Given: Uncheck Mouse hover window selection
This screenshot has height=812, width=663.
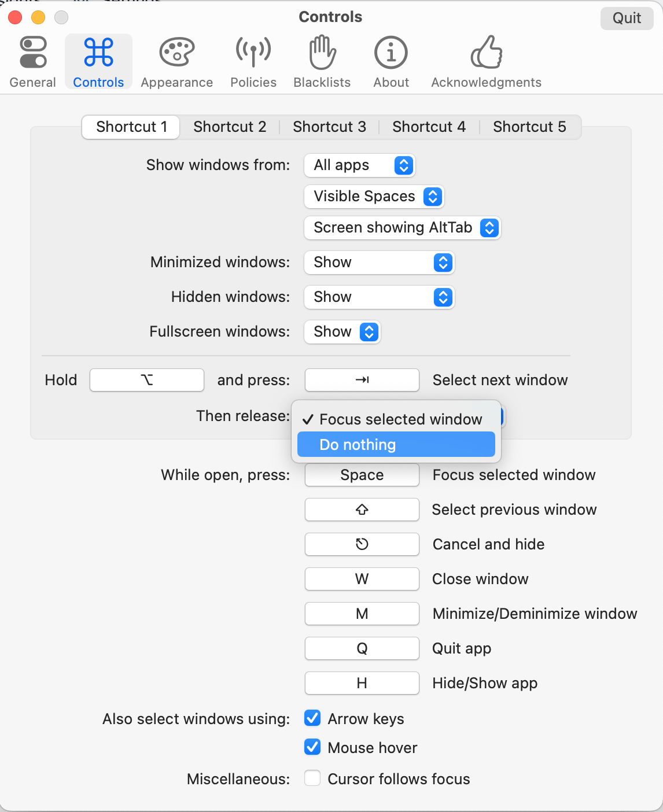Looking at the screenshot, I should 312,747.
